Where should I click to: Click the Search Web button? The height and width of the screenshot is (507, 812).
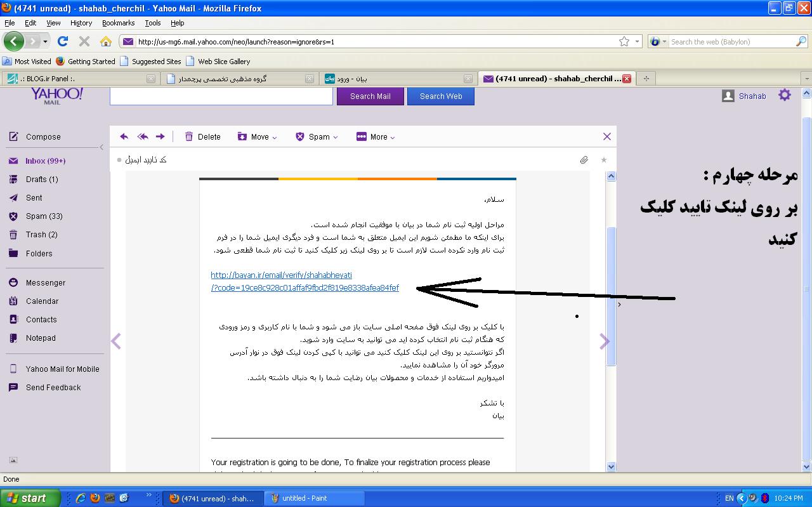pos(441,96)
